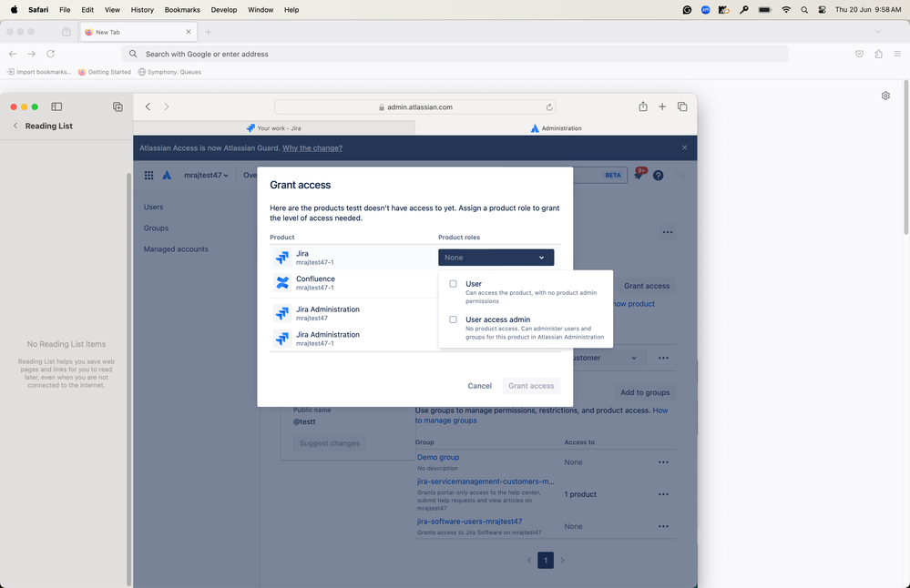Expand the mrajtest47 organization dropdown
Screen dimensions: 910x588
206,175
